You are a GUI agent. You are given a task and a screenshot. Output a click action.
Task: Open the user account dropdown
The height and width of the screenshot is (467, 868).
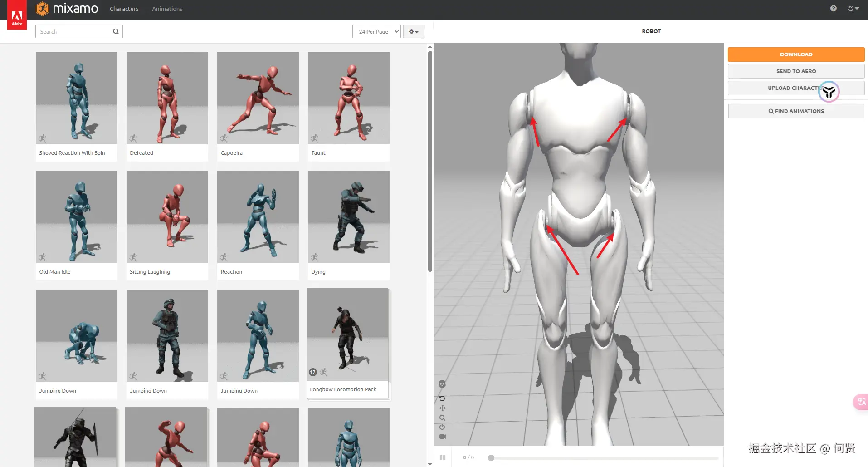point(853,9)
